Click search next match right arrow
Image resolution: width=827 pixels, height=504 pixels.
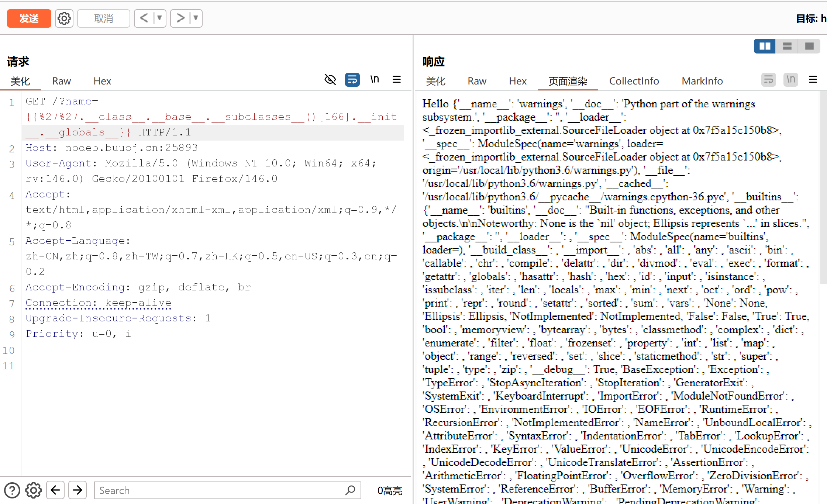coord(77,490)
